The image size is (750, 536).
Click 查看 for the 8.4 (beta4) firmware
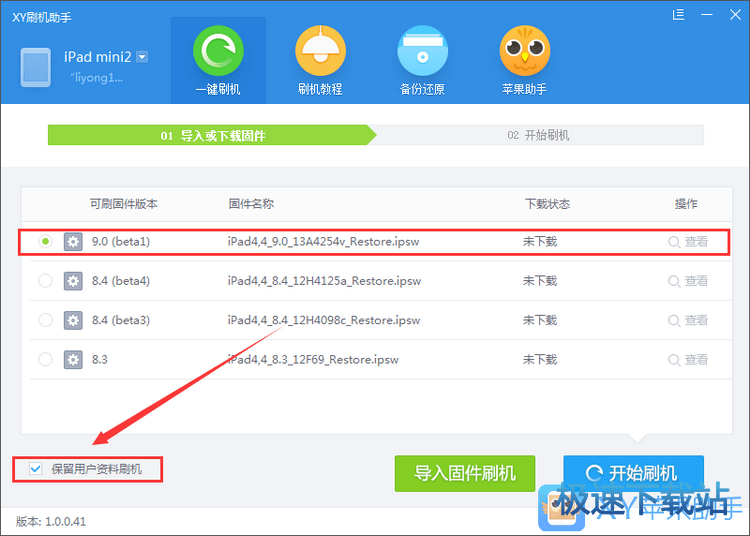688,281
